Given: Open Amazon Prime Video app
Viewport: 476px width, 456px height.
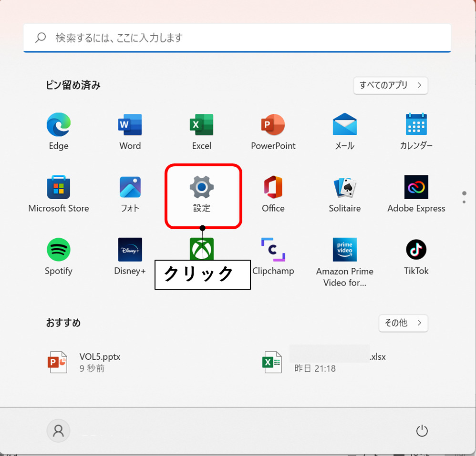Looking at the screenshot, I should (344, 262).
